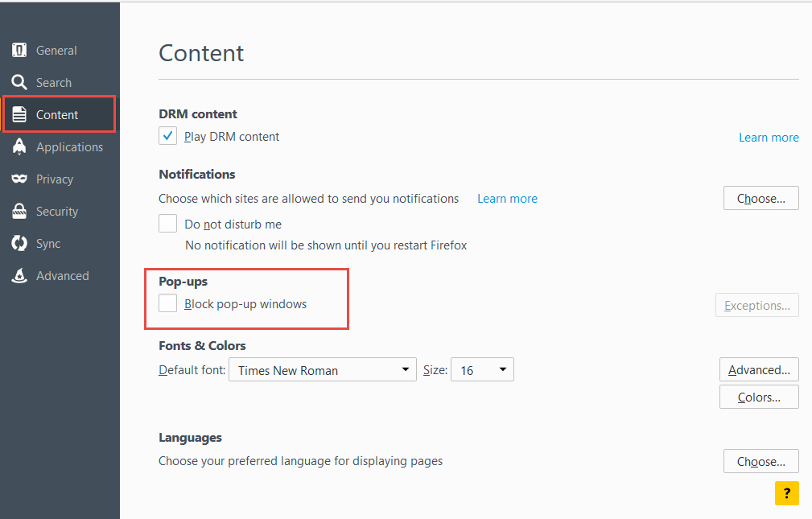The width and height of the screenshot is (812, 519).
Task: Open the Colors… dialog button
Action: tap(759, 397)
